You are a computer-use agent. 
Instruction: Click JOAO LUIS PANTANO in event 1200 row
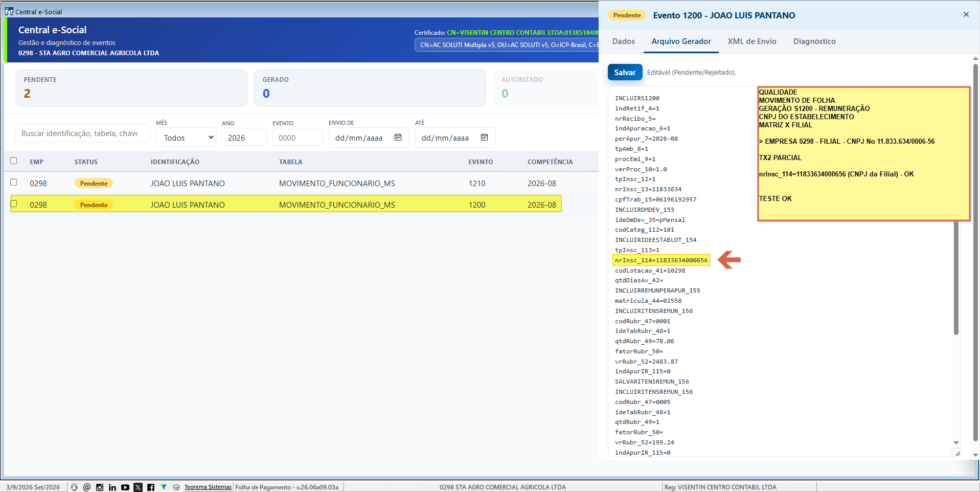click(188, 205)
